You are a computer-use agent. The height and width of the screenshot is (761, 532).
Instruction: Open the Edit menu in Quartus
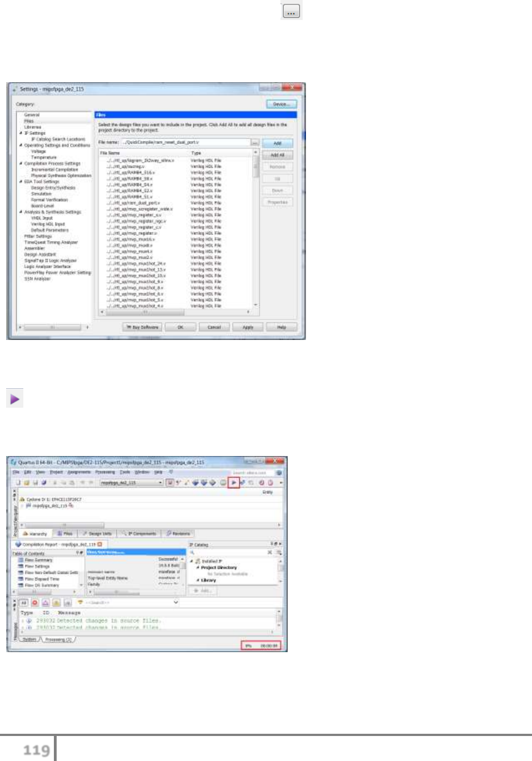pyautogui.click(x=28, y=472)
